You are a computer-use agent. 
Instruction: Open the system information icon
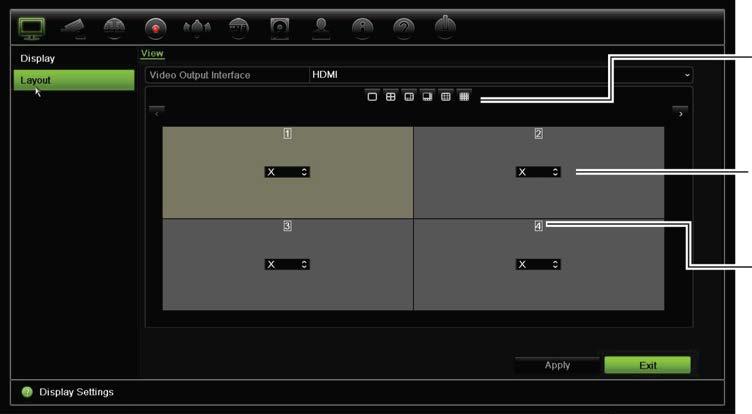point(363,28)
